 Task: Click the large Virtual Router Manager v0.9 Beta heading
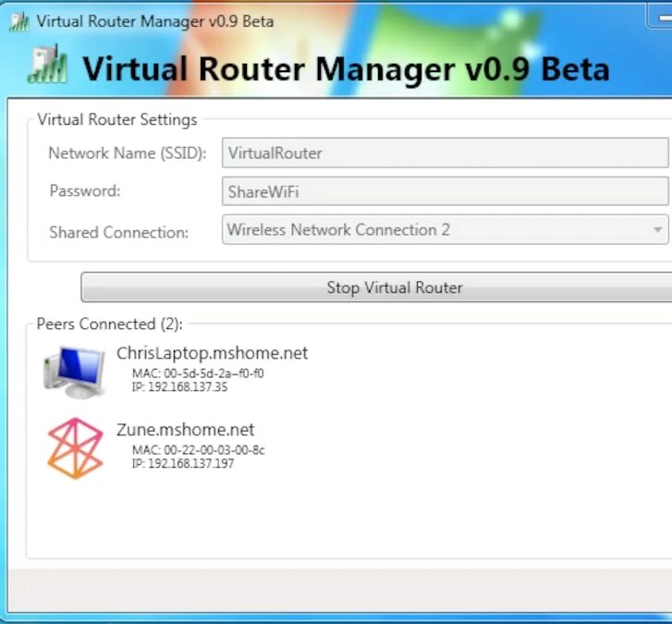pos(346,68)
